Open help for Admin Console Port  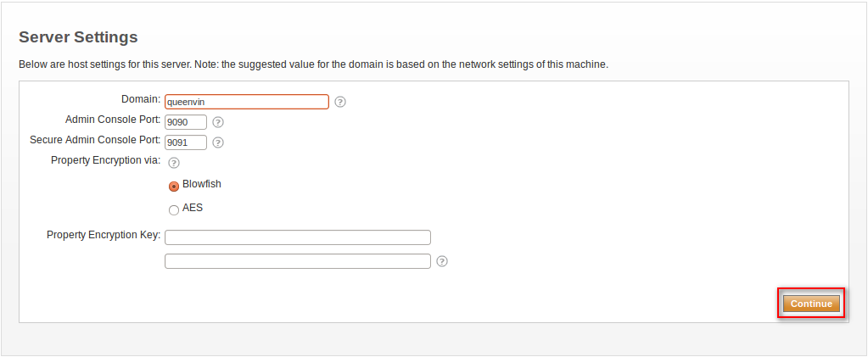click(x=218, y=122)
